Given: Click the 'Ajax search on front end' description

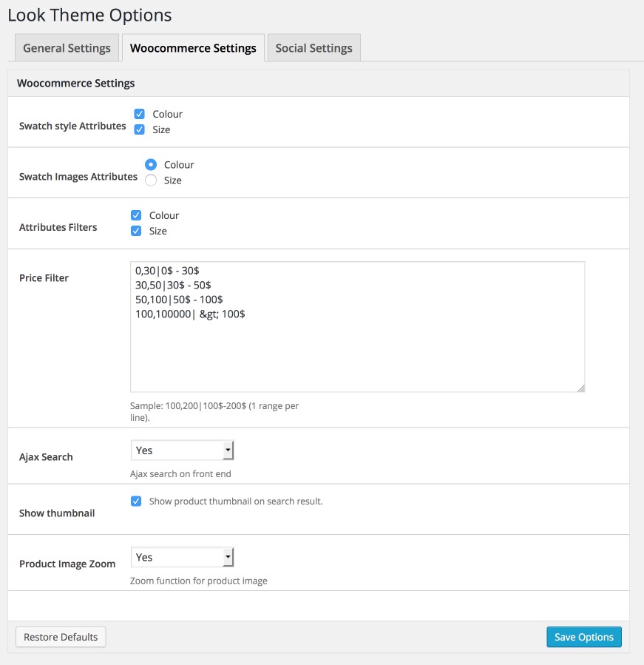Looking at the screenshot, I should point(180,473).
